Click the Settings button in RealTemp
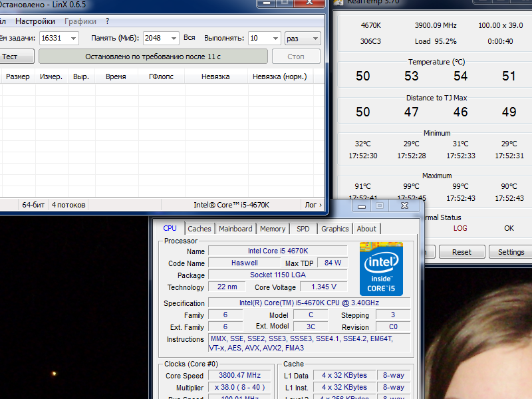Screen dimensions: 532x399 511,252
